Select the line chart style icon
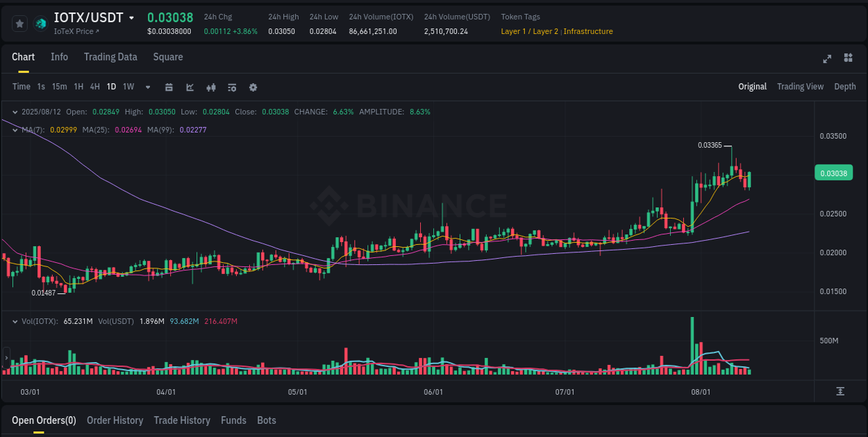Image resolution: width=868 pixels, height=437 pixels. click(x=190, y=87)
